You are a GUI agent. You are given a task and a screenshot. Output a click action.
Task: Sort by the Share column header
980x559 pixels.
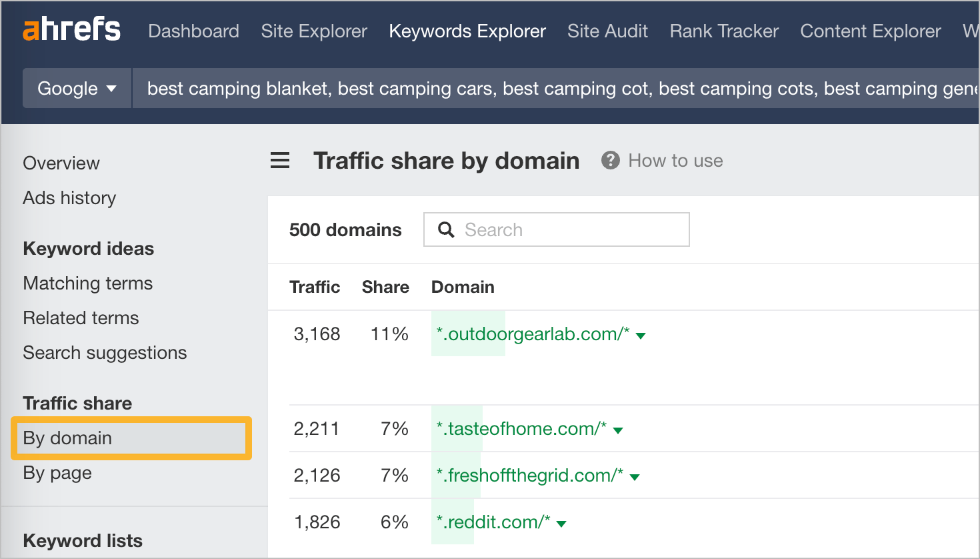[x=385, y=287]
